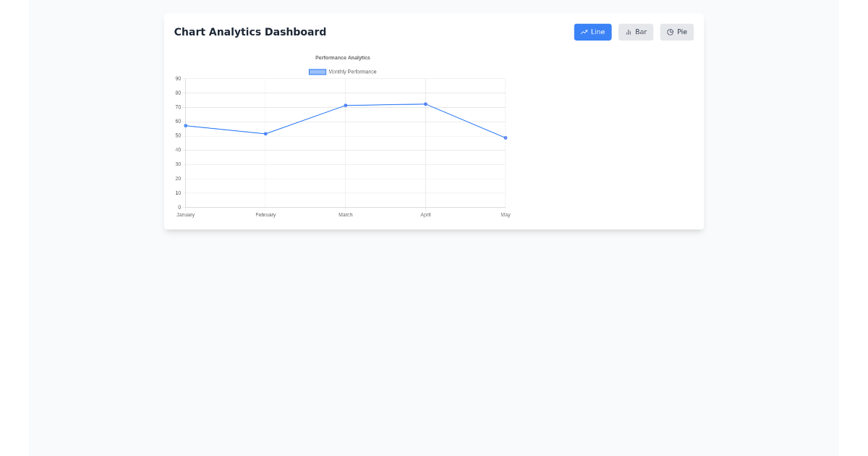
Task: Click the Chart Analytics Dashboard heading
Action: pyautogui.click(x=250, y=32)
